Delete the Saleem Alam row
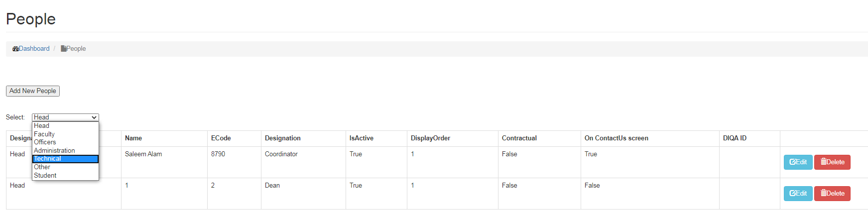 [832, 162]
